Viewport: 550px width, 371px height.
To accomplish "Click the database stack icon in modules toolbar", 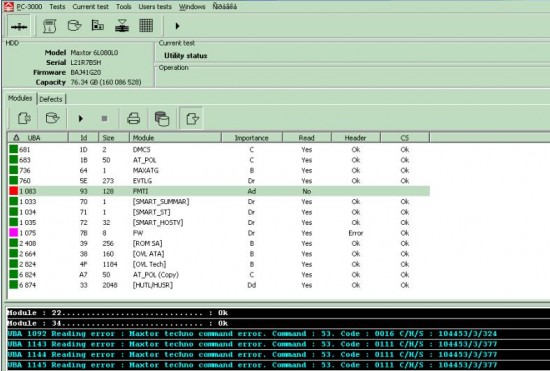I will (x=162, y=119).
